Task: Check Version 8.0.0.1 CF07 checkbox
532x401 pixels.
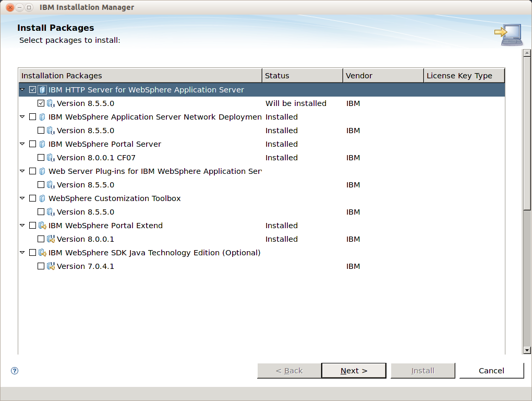Action: point(41,158)
